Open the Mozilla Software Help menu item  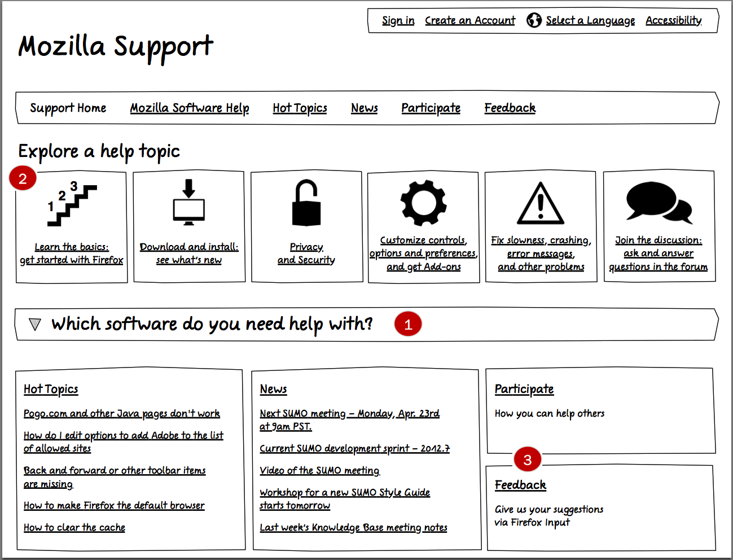pos(190,108)
